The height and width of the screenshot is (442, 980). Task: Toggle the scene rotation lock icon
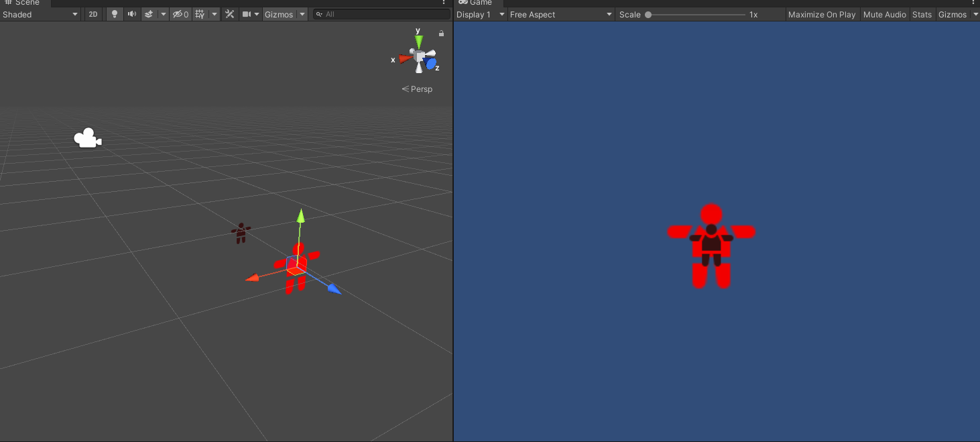[441, 33]
